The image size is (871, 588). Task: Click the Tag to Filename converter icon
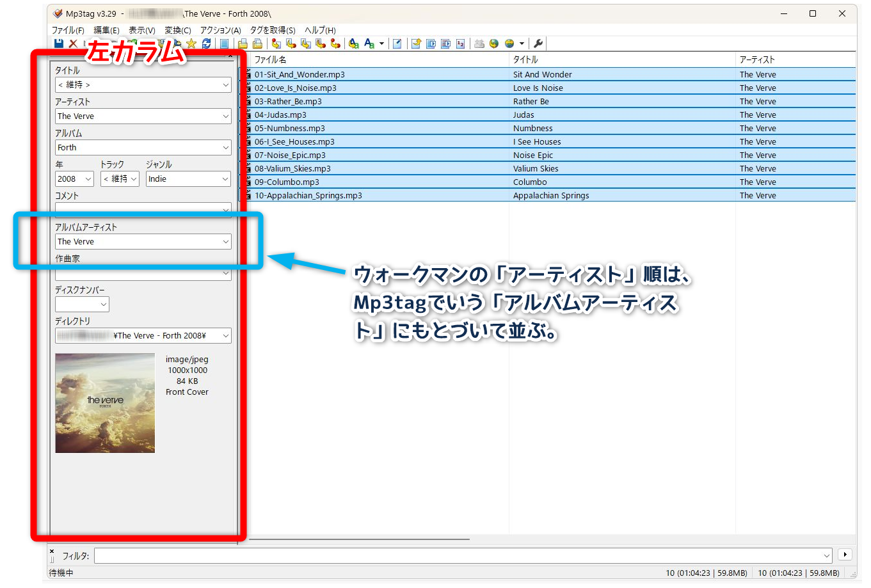276,44
